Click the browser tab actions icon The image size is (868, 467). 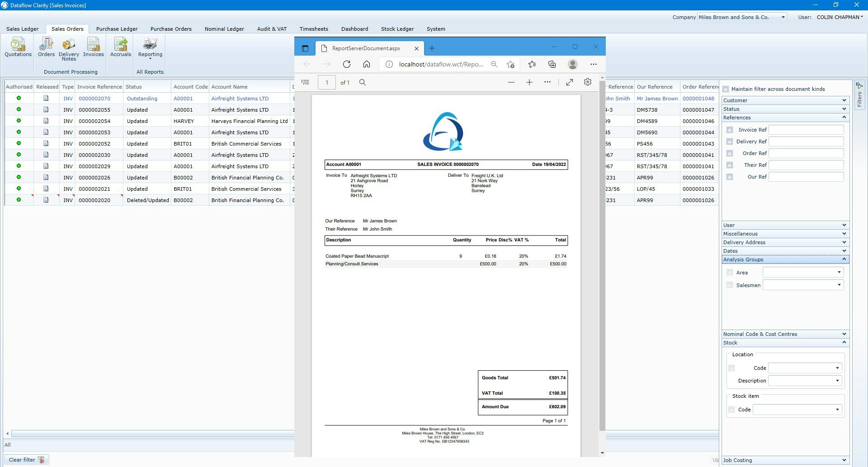[305, 48]
